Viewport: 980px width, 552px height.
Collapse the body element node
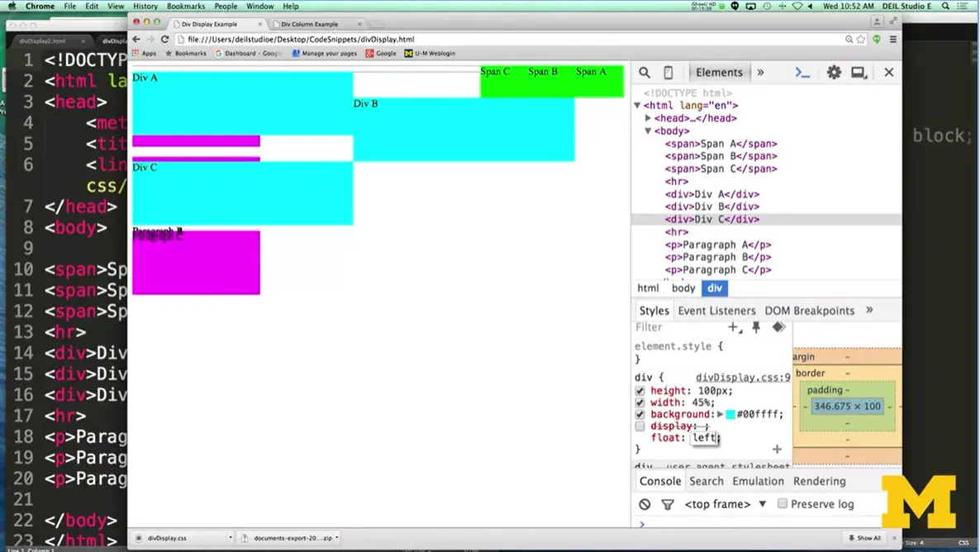click(x=648, y=131)
